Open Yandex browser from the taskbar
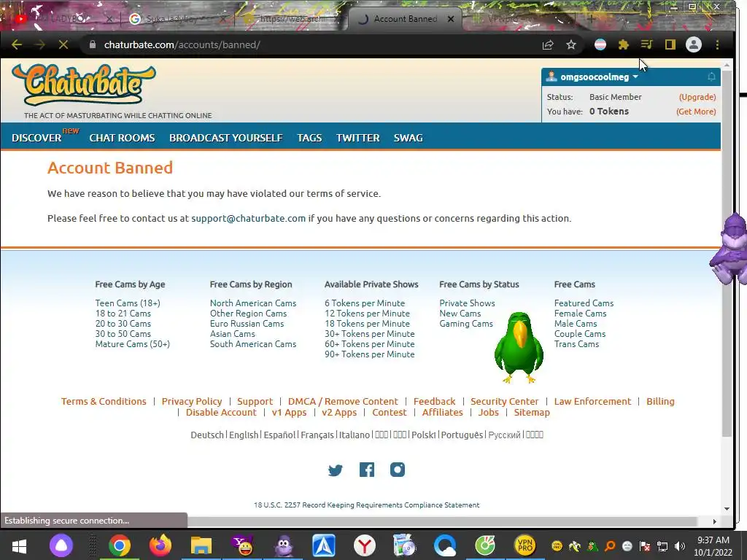 pyautogui.click(x=365, y=545)
